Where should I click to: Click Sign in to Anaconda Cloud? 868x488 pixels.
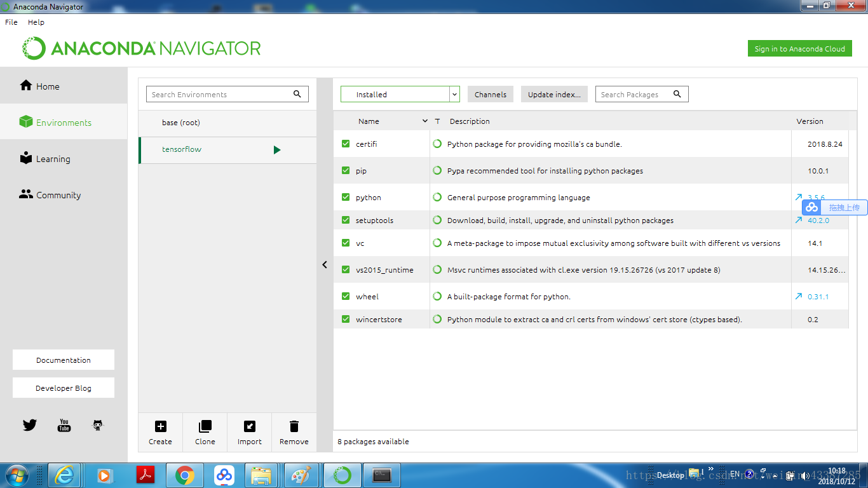[x=799, y=48]
